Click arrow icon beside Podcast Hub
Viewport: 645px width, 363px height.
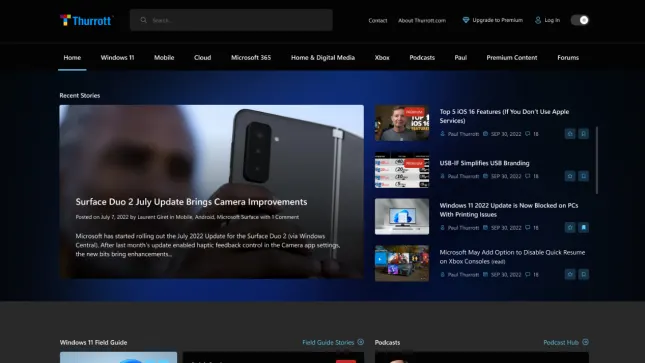click(585, 342)
